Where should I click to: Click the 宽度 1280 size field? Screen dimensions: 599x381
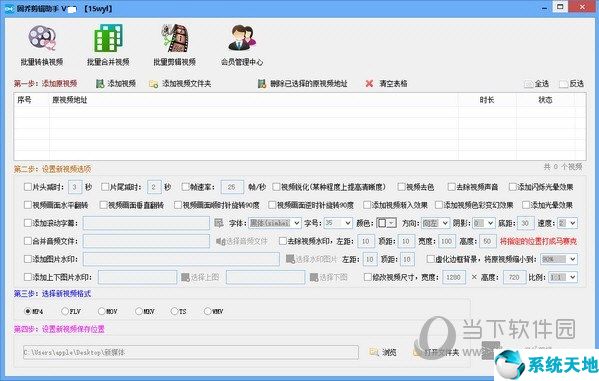pos(453,277)
